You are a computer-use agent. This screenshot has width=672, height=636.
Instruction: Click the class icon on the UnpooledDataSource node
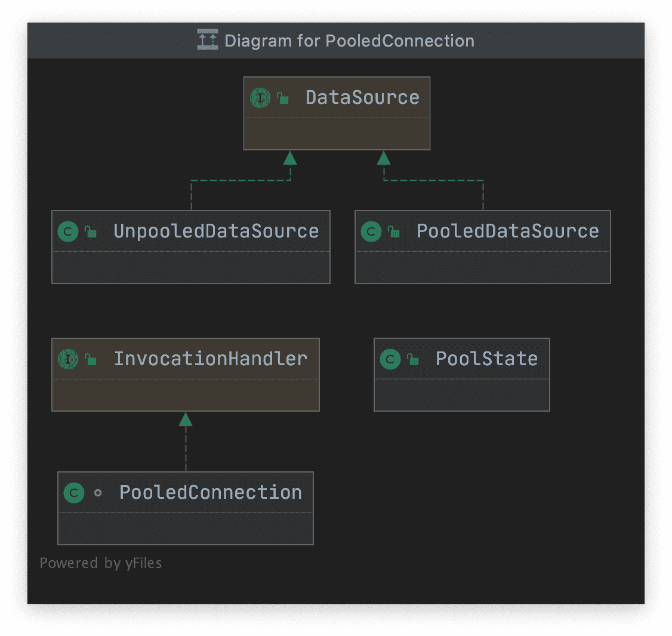68,231
